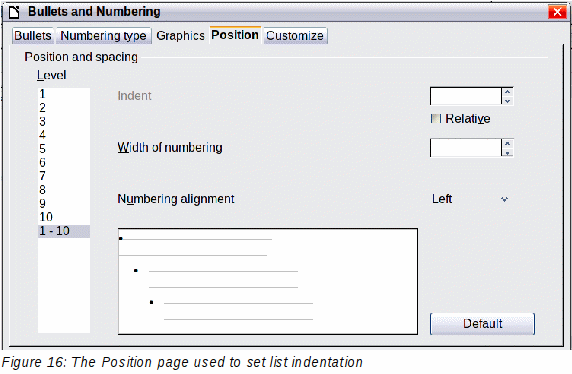Screen dimensions: 572x374
Task: Decrease Width of numbering spinner
Action: tap(507, 153)
